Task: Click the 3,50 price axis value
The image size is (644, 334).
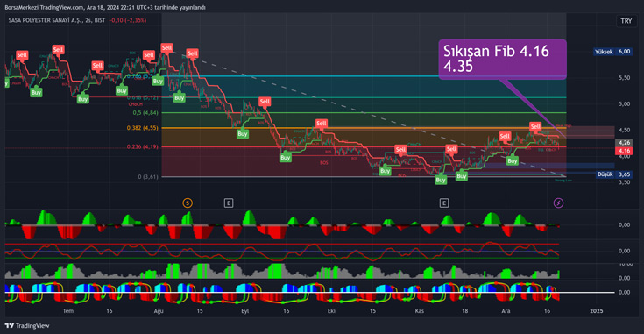Action: [624, 182]
